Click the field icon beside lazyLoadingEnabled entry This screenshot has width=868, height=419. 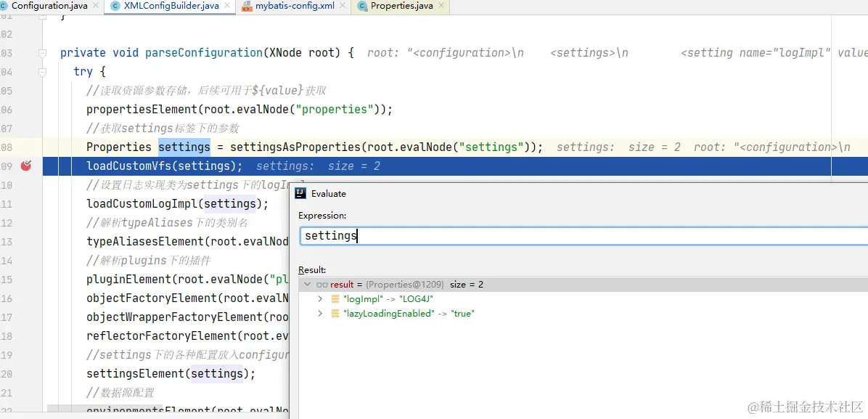(335, 313)
